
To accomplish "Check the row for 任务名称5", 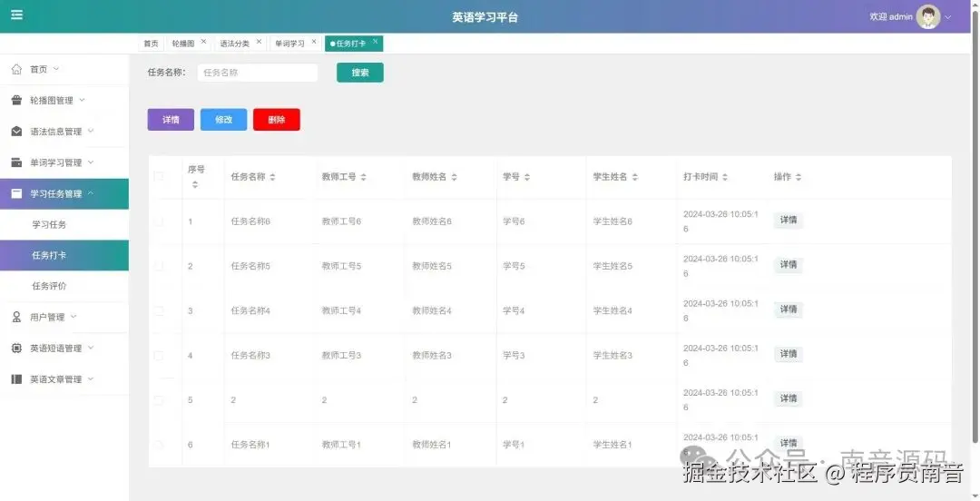I will click(x=159, y=266).
